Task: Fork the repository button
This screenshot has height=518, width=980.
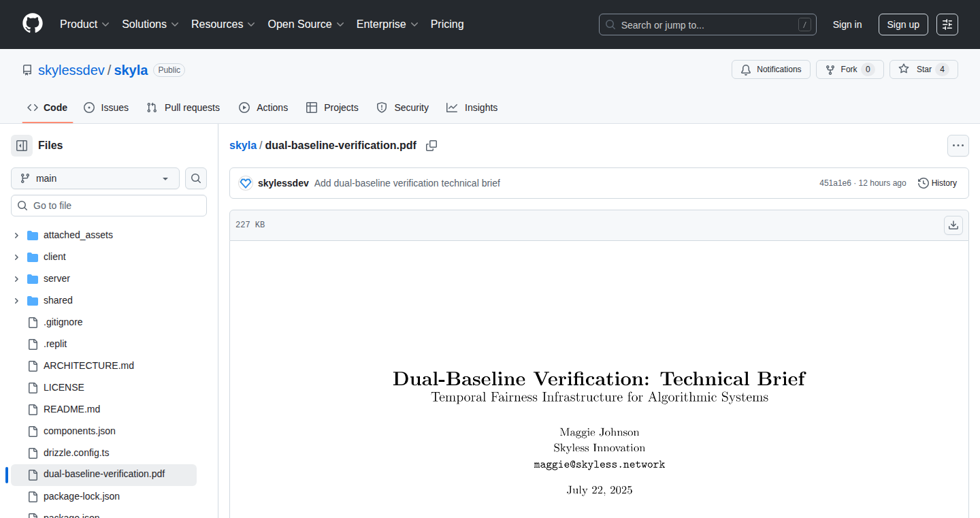Action: click(x=850, y=69)
